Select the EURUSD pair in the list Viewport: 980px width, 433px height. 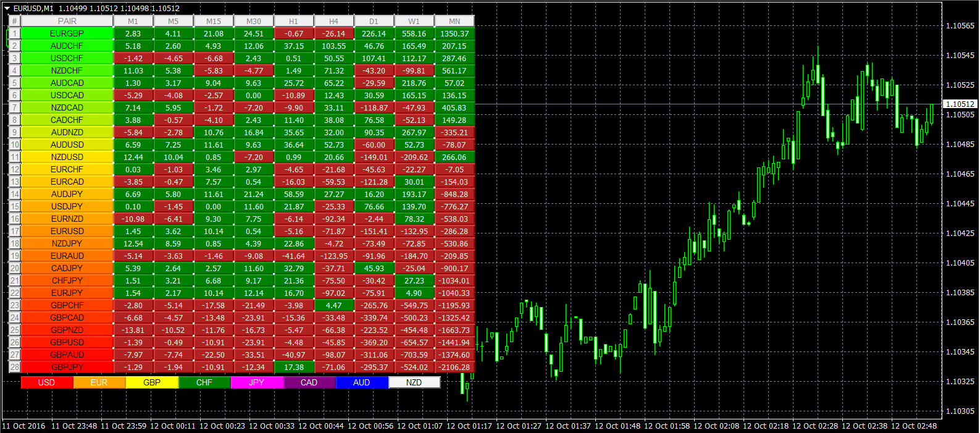[x=67, y=231]
